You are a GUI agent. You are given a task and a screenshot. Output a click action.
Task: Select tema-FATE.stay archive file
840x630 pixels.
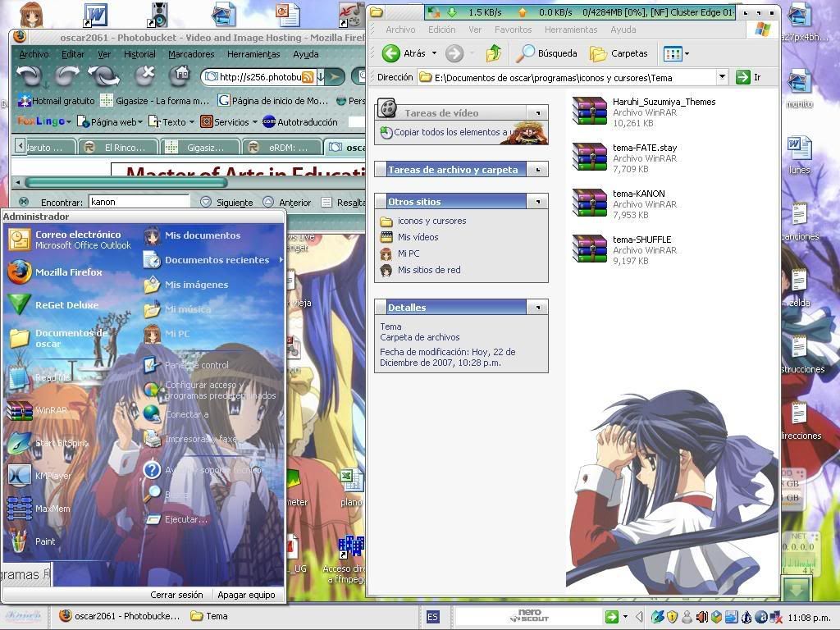[x=624, y=157]
